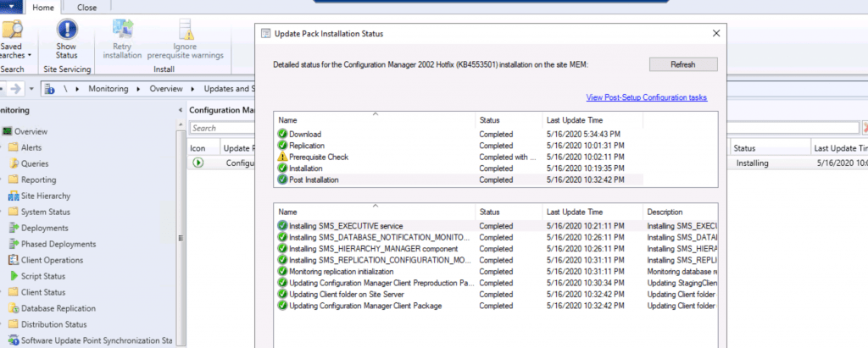Expand breadcrumb arrow after Monitoring
This screenshot has width=868, height=348.
tap(138, 89)
